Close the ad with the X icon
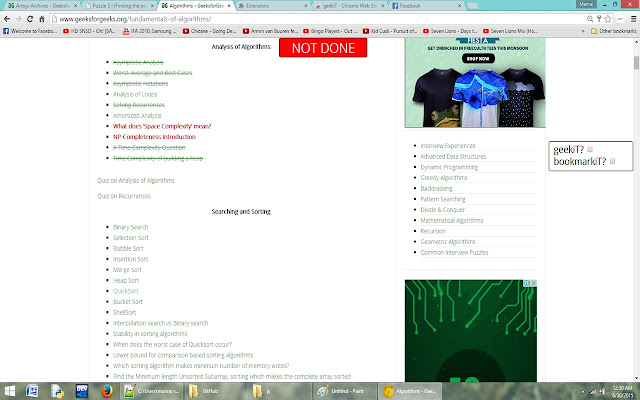The width and height of the screenshot is (640, 400). click(533, 283)
